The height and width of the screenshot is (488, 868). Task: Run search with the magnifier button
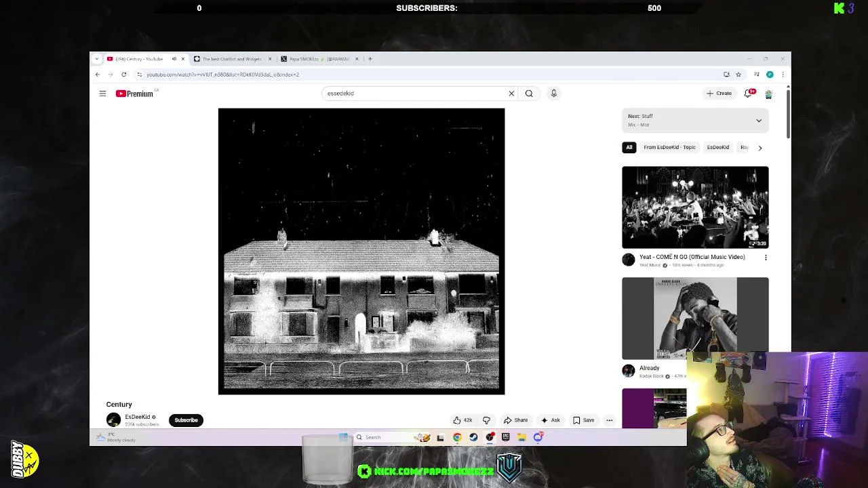click(x=529, y=94)
